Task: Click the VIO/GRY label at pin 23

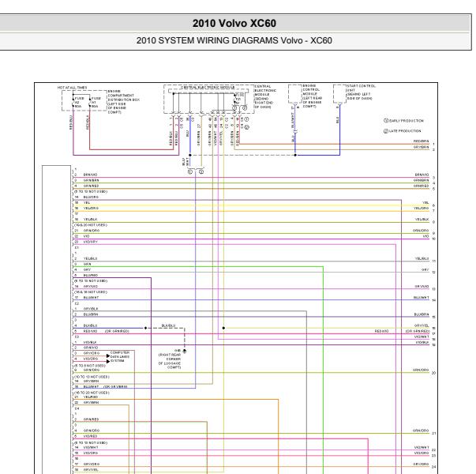Action: (91, 242)
